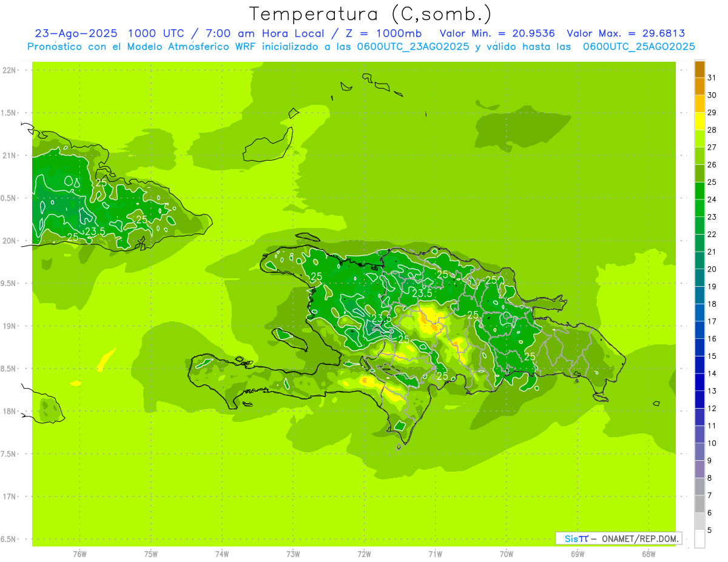
Task: Click the date text '23-Ago-2025'
Action: [x=77, y=33]
